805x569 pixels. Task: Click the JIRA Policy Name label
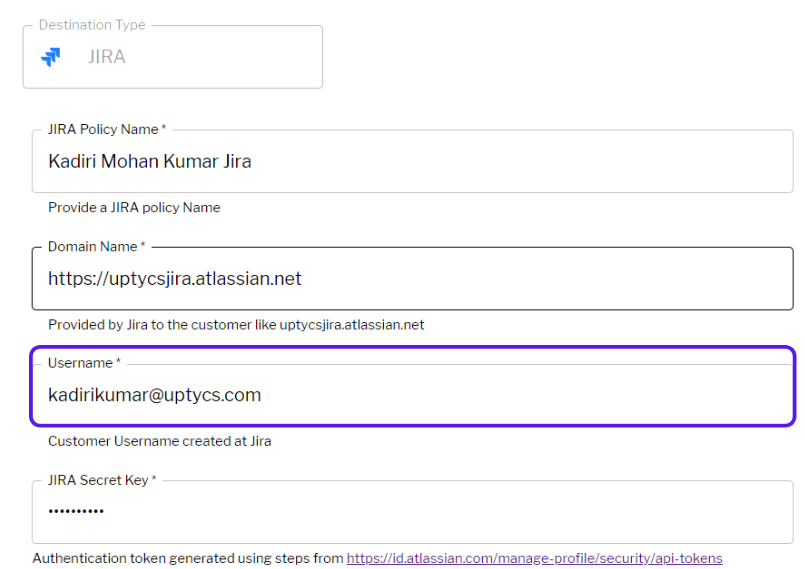pos(107,129)
